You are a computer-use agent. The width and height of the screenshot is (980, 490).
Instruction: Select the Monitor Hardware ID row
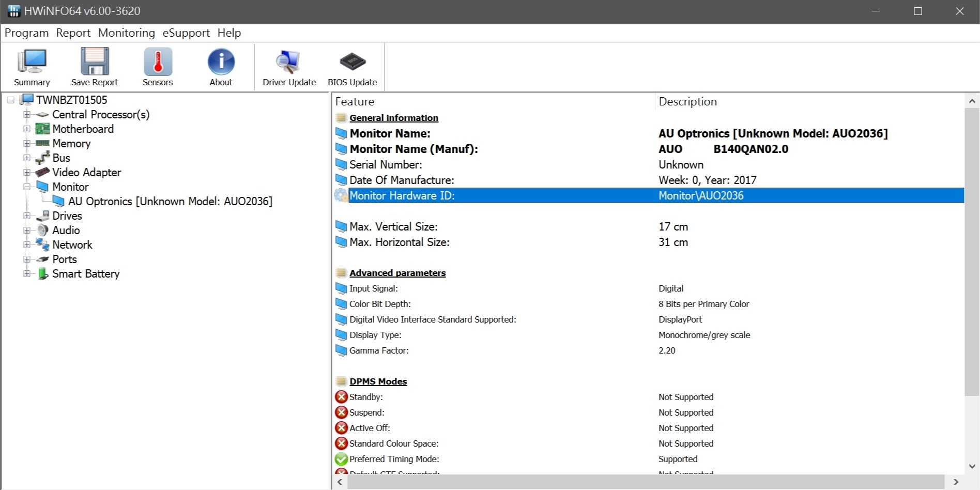click(649, 195)
